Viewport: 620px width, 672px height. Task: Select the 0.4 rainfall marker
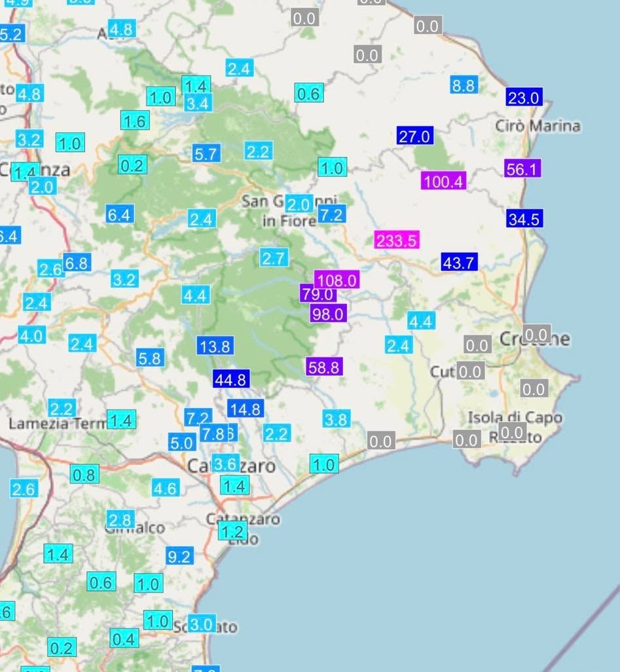[124, 639]
